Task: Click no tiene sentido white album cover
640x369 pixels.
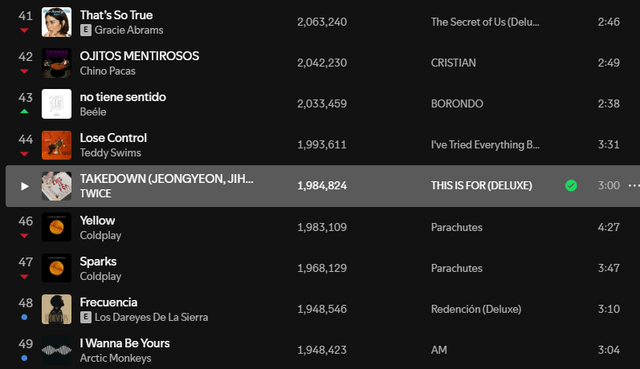Action: point(57,104)
